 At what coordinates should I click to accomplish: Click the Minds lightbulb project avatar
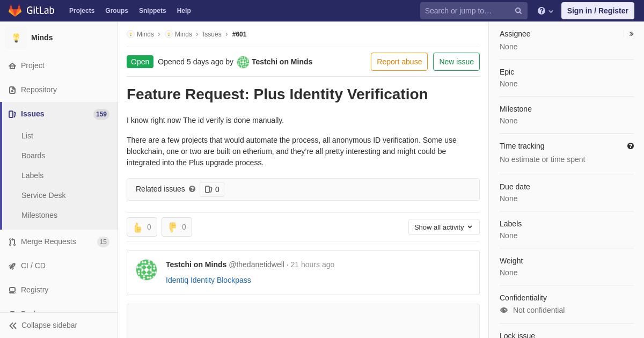point(16,38)
